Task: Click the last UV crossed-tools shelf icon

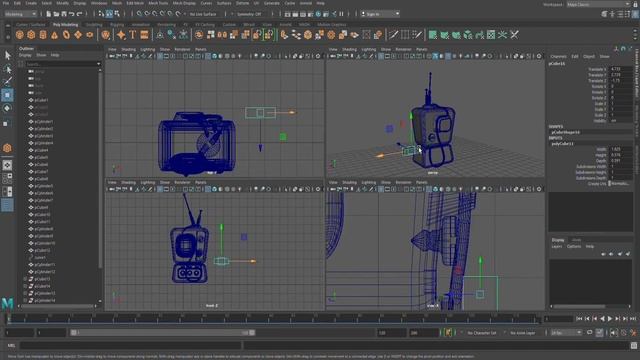Action: point(514,35)
